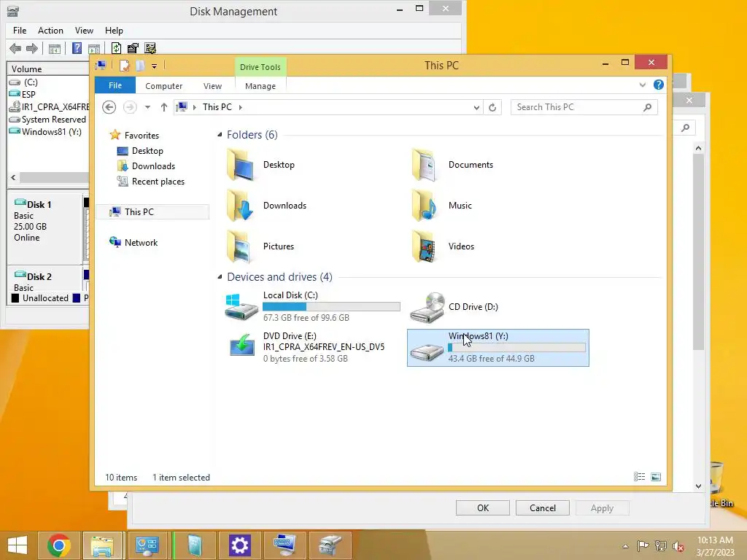The height and width of the screenshot is (560, 747).
Task: Click the Refresh icon in Disk Management toolbar
Action: click(x=116, y=48)
